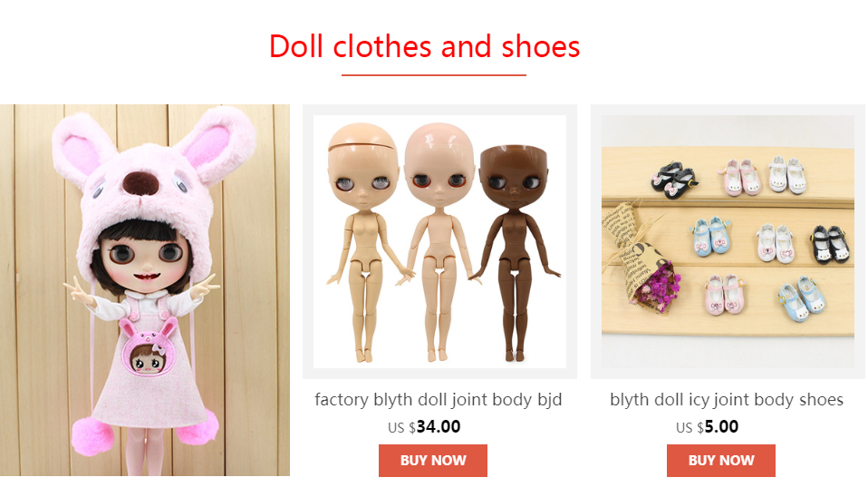
Task: Click the middle pale-skinned doll body
Action: coord(439,241)
